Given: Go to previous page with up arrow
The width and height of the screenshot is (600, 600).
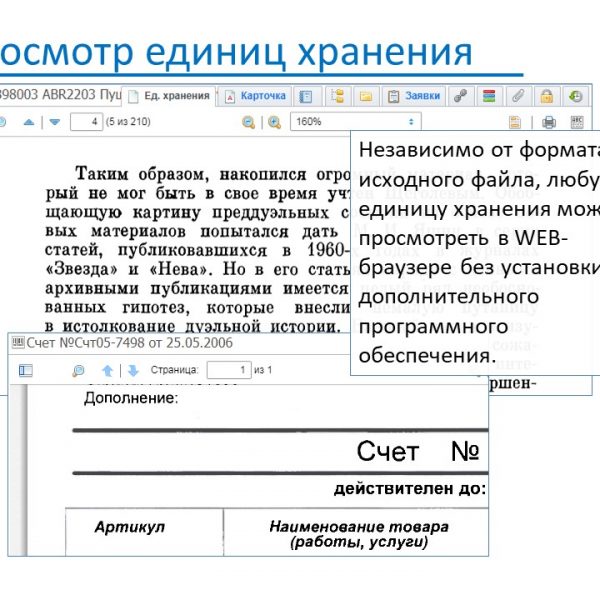Looking at the screenshot, I should click(x=29, y=122).
